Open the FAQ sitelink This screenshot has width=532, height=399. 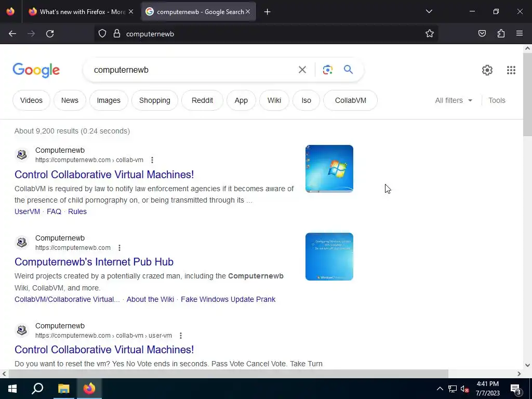(x=54, y=211)
